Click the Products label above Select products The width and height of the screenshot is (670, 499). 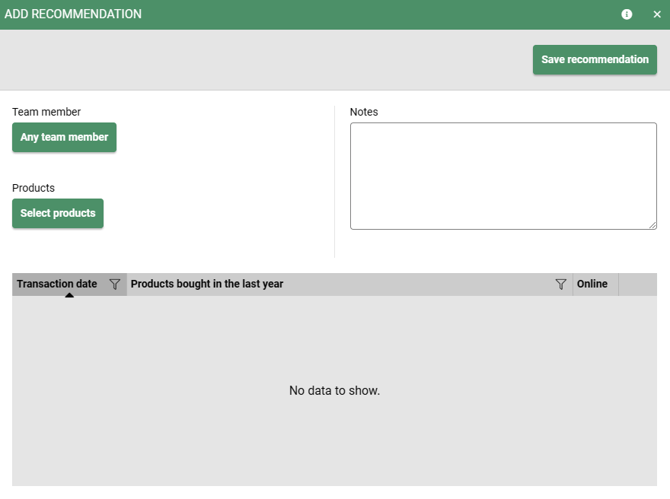33,188
